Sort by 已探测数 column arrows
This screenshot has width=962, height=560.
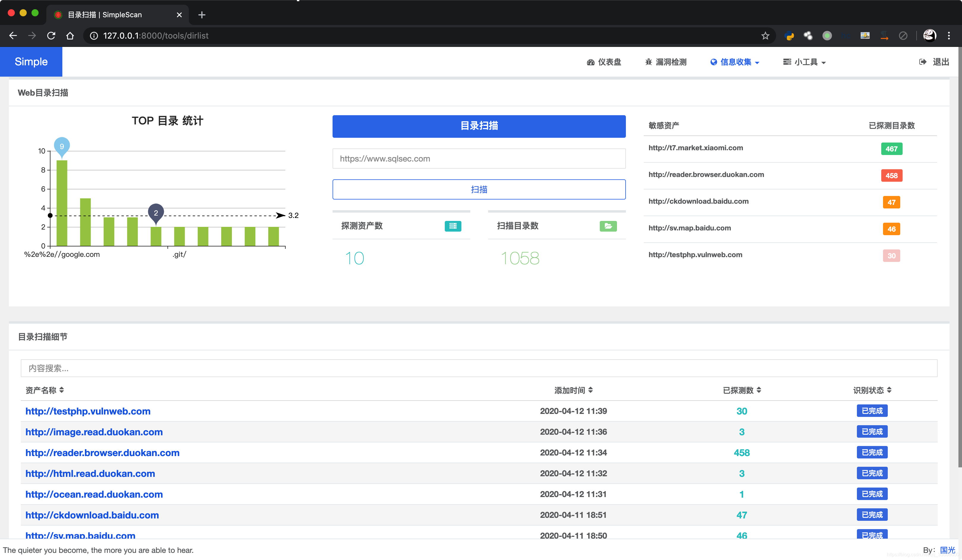pyautogui.click(x=759, y=390)
